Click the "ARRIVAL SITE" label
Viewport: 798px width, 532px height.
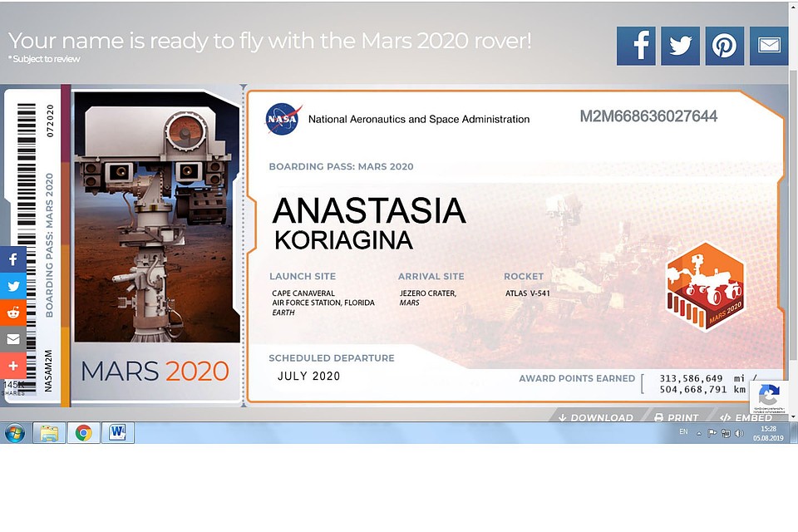coord(431,277)
